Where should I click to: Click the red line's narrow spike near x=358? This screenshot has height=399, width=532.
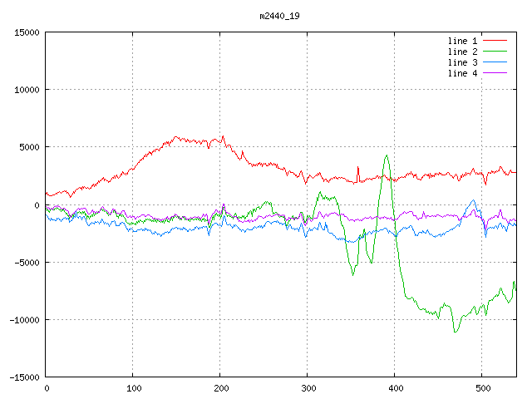tap(358, 168)
